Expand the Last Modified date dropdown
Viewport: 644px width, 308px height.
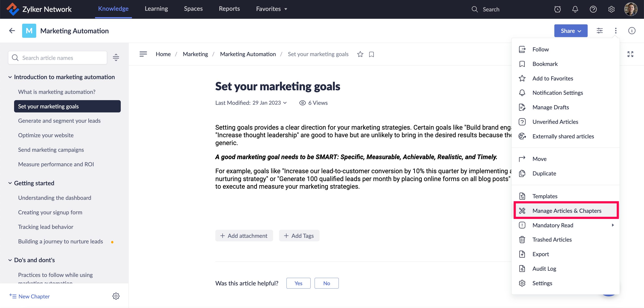(285, 103)
